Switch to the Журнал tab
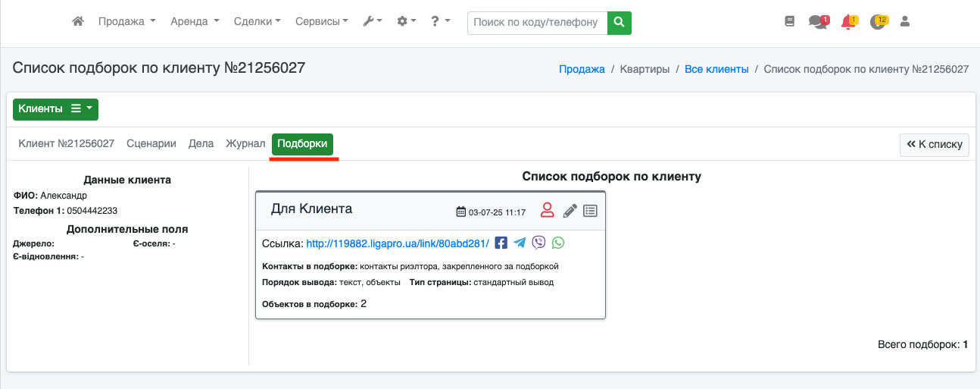This screenshot has height=389, width=980. (x=245, y=143)
